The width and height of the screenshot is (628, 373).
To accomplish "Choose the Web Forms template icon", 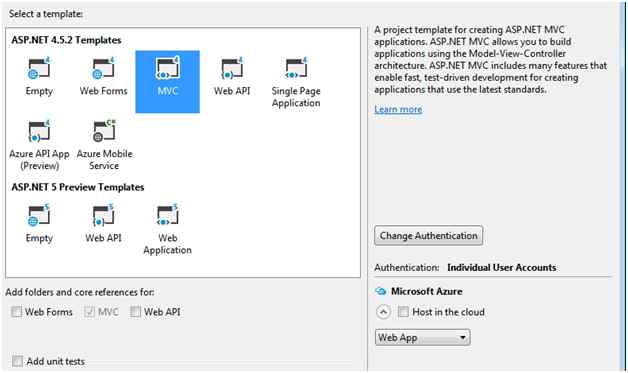I will click(103, 69).
